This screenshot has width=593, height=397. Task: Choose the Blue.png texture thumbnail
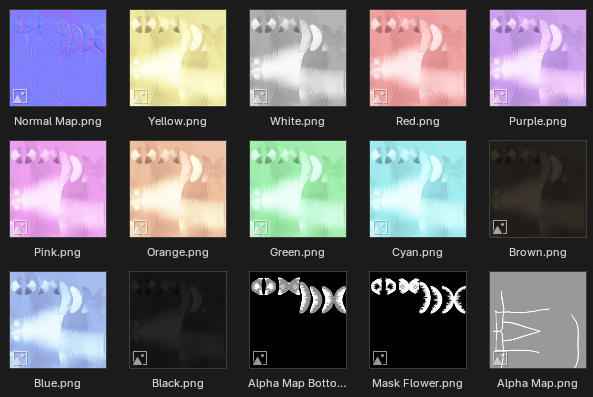point(58,320)
